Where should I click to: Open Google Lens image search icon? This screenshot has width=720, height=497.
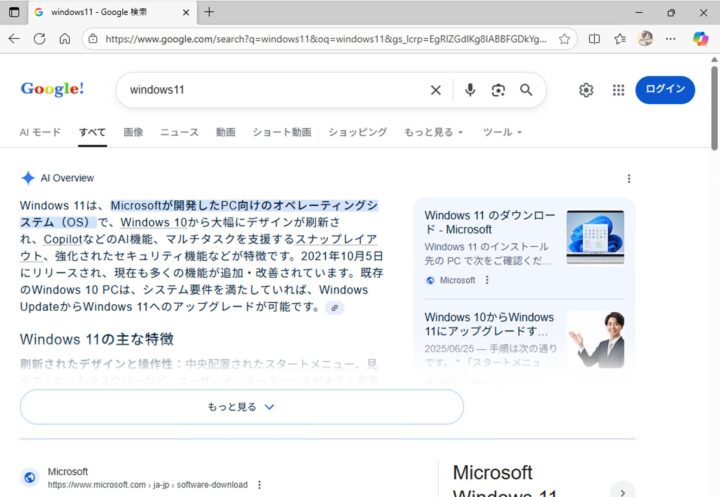[x=498, y=90]
